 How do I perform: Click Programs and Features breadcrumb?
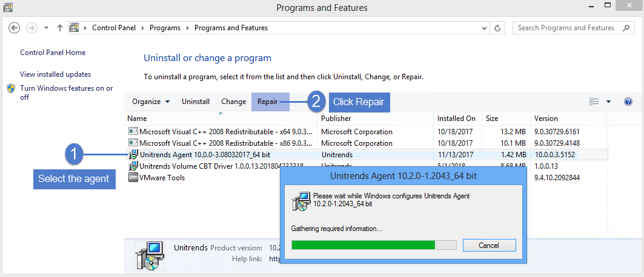[231, 28]
